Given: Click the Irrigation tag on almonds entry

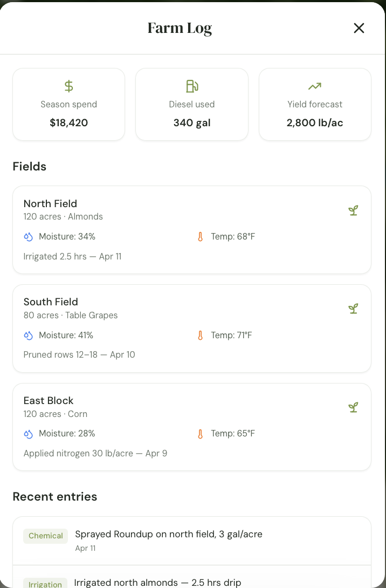Looking at the screenshot, I should 45,584.
